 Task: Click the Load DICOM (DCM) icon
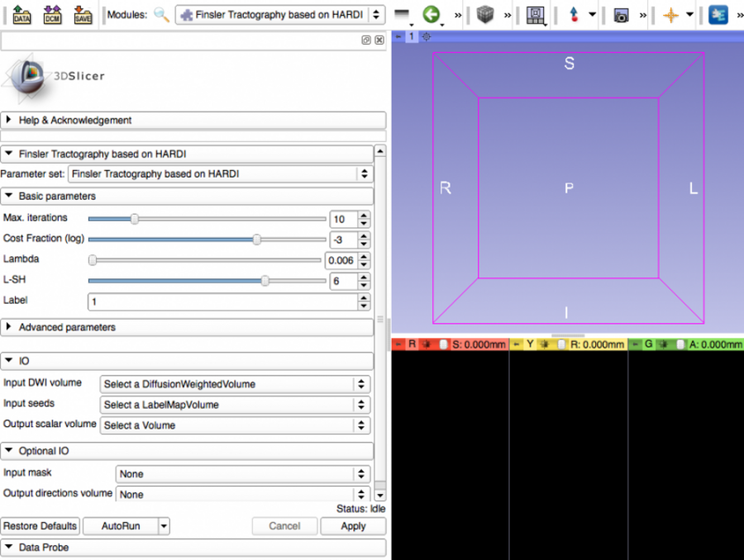[x=52, y=14]
